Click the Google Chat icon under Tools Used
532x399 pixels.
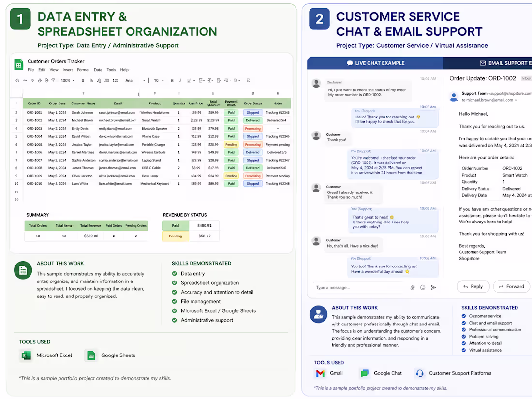[x=364, y=373]
